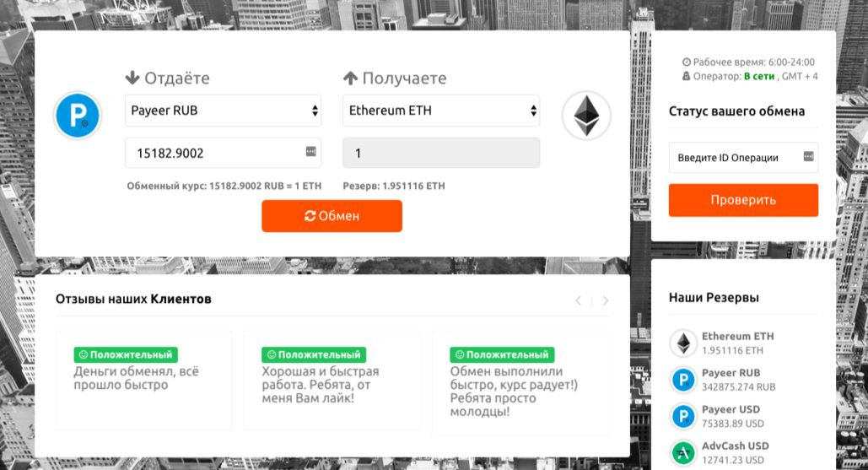Go to previous review with left arrow
This screenshot has height=470, width=868.
tap(578, 300)
